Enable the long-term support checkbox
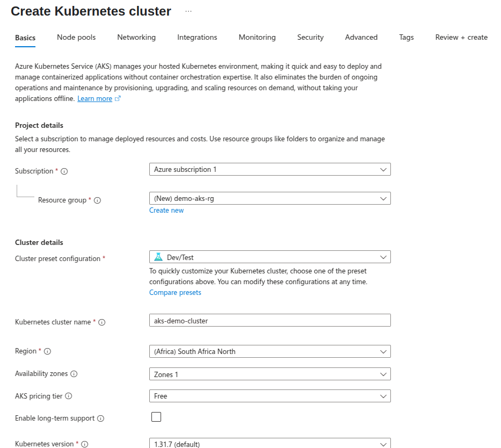 tap(156, 417)
